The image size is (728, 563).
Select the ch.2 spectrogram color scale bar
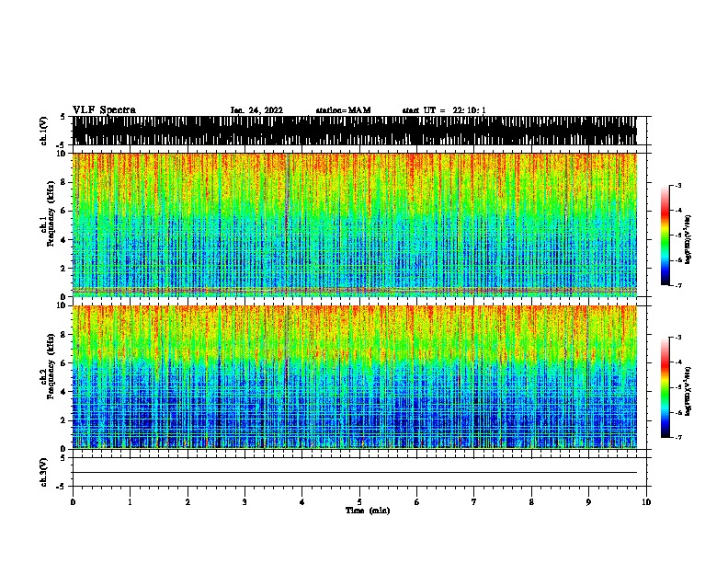(x=665, y=387)
